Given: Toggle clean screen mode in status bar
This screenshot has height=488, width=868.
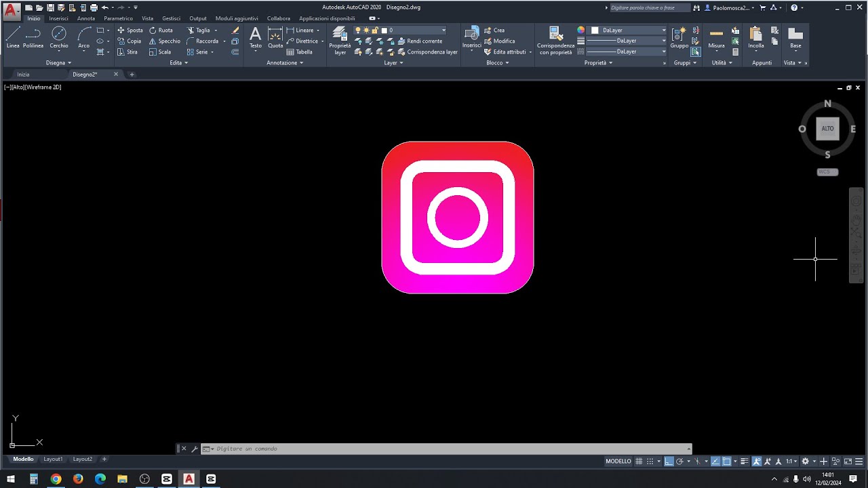Looking at the screenshot, I should (x=848, y=461).
